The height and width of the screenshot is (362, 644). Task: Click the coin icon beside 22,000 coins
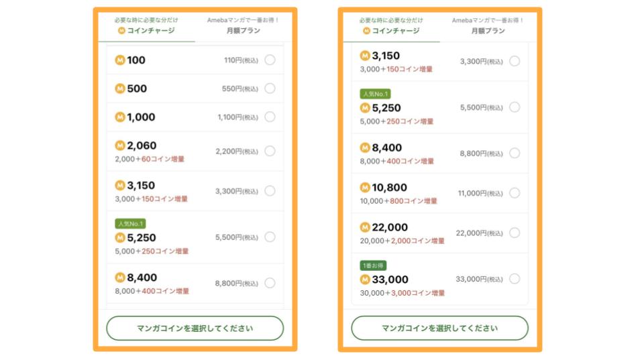click(x=365, y=227)
